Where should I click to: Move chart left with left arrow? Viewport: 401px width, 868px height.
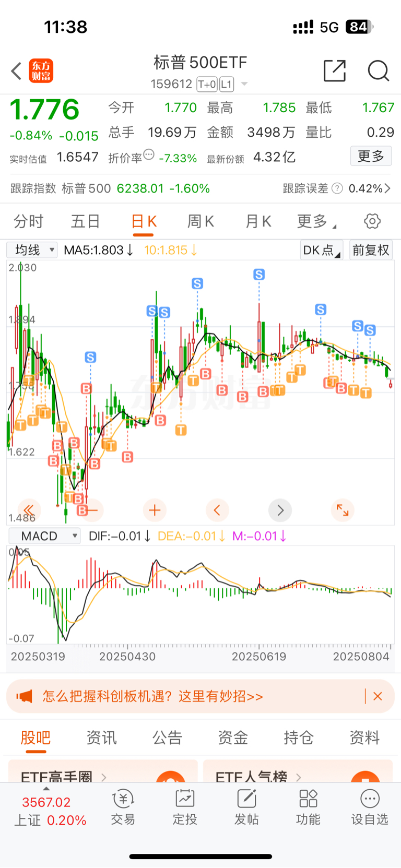[x=217, y=510]
